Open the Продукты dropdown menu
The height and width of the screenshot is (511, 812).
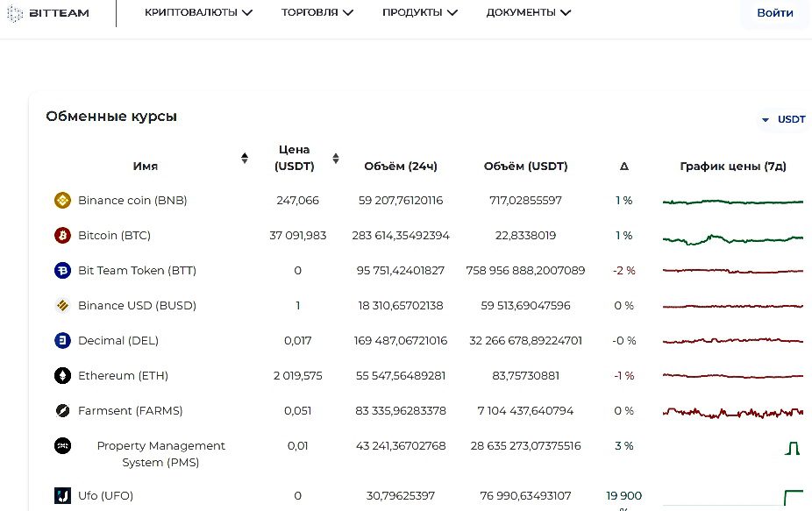click(x=420, y=12)
